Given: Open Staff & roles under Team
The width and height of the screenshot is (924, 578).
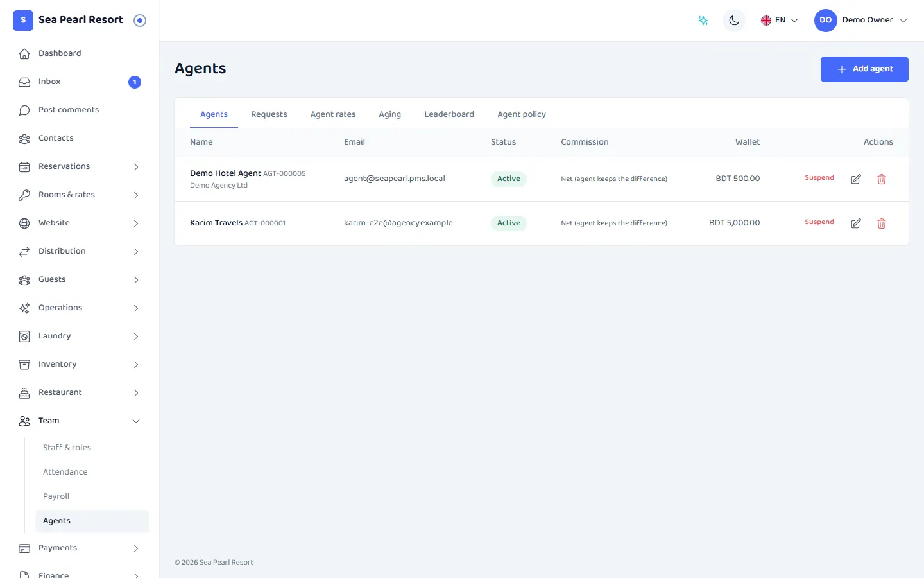Looking at the screenshot, I should click(92, 448).
